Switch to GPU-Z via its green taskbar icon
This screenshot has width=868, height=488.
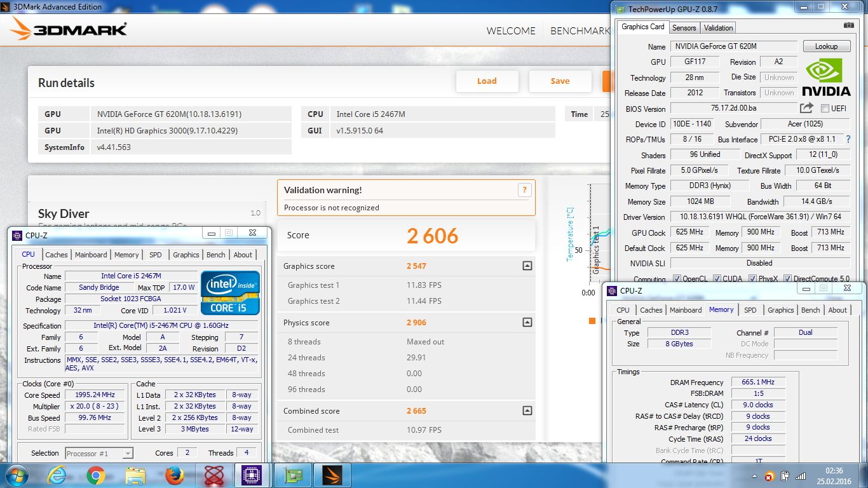click(x=292, y=475)
